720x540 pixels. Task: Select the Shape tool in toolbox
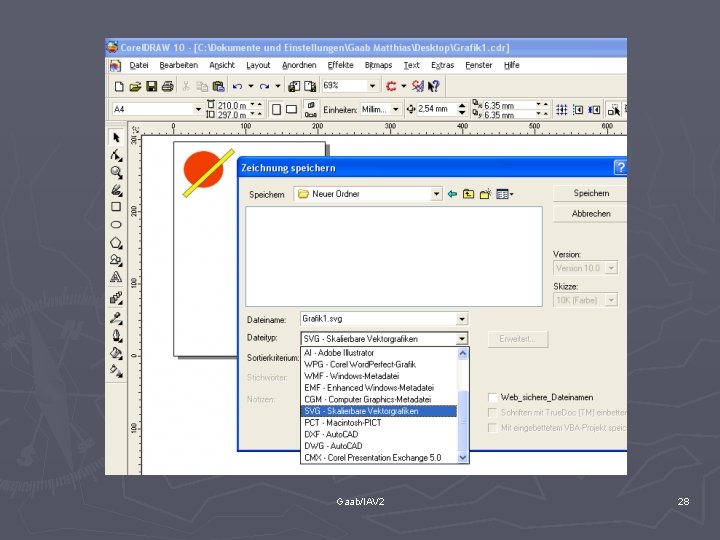point(116,155)
